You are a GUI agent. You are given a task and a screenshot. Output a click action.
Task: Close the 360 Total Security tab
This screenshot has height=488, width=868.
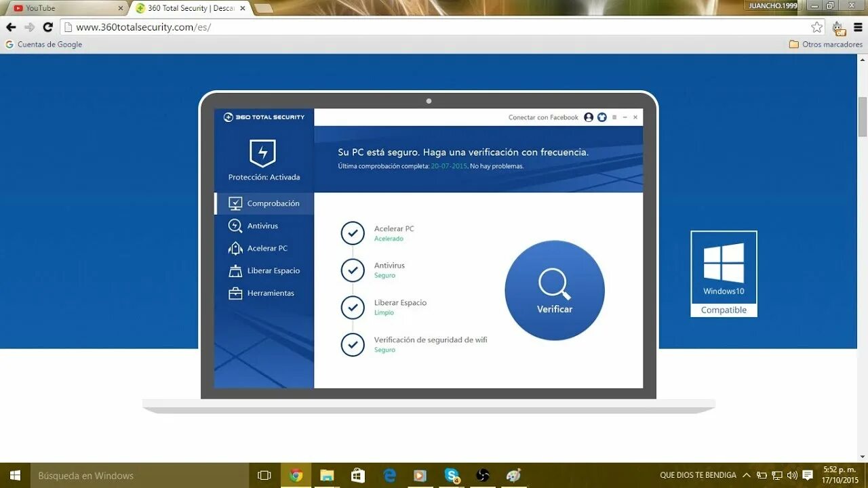(243, 8)
